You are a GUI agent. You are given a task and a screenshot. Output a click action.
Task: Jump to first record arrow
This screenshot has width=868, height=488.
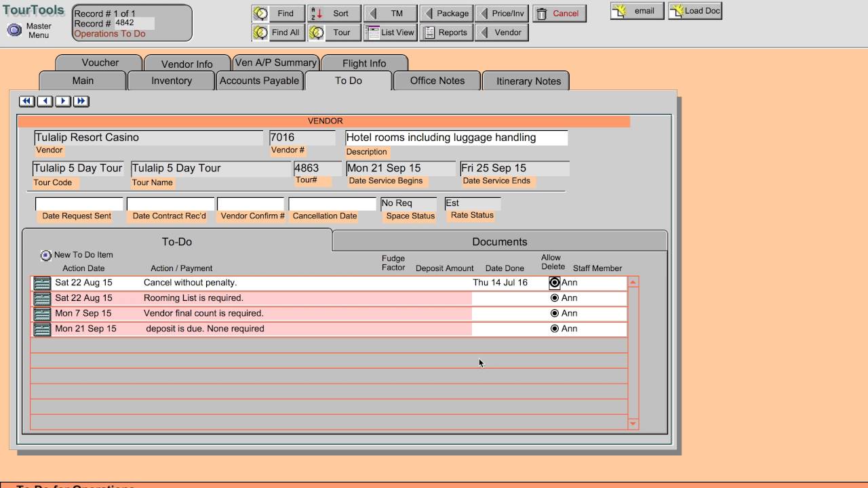[x=26, y=101]
